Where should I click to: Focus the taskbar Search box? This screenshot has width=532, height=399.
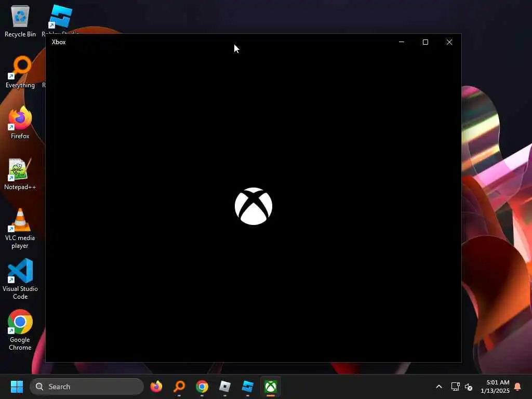pyautogui.click(x=87, y=387)
